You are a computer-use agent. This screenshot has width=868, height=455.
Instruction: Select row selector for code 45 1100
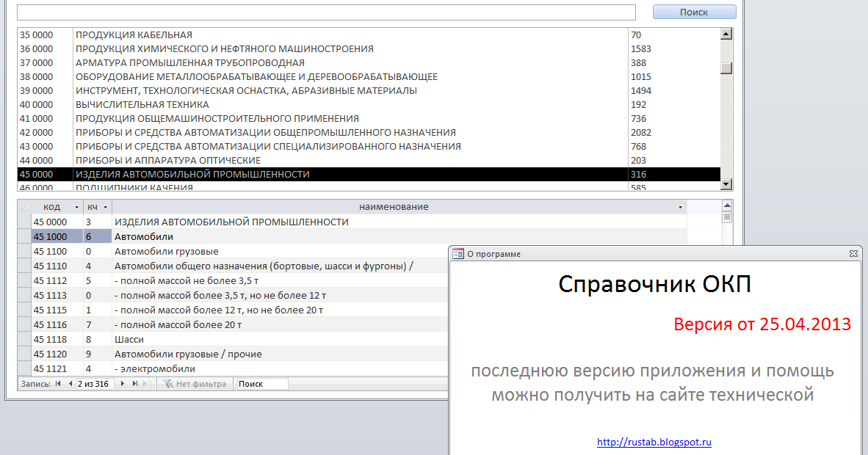pyautogui.click(x=24, y=251)
